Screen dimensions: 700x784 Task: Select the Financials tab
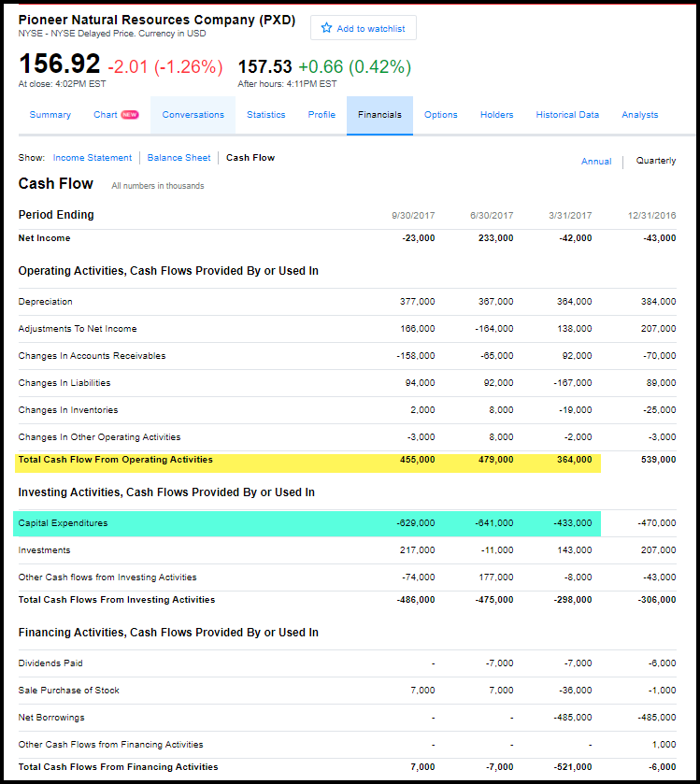point(379,115)
